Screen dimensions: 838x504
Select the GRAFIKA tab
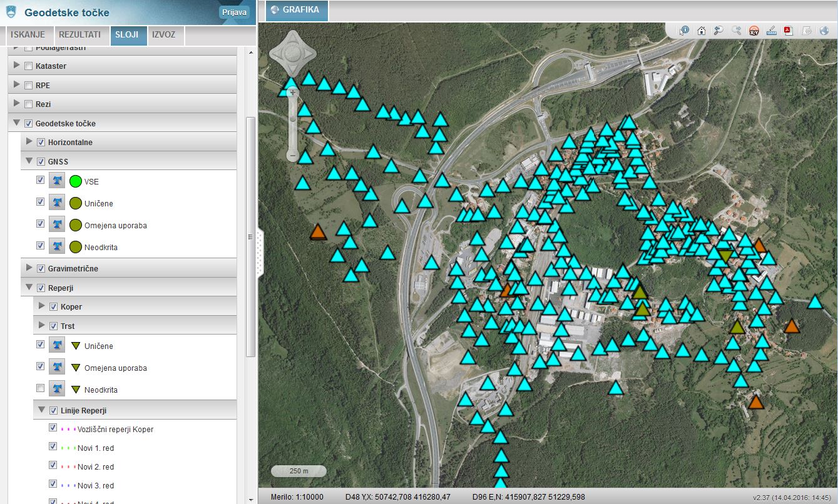[x=297, y=10]
